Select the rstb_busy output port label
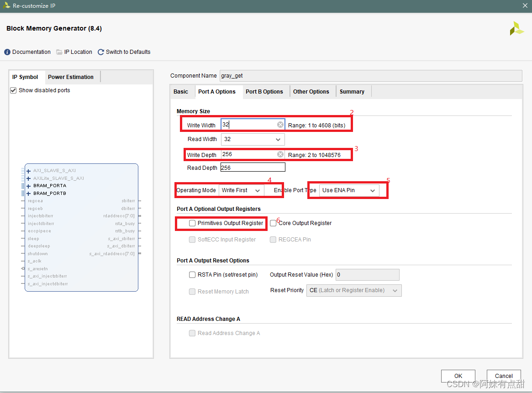 tap(125, 231)
